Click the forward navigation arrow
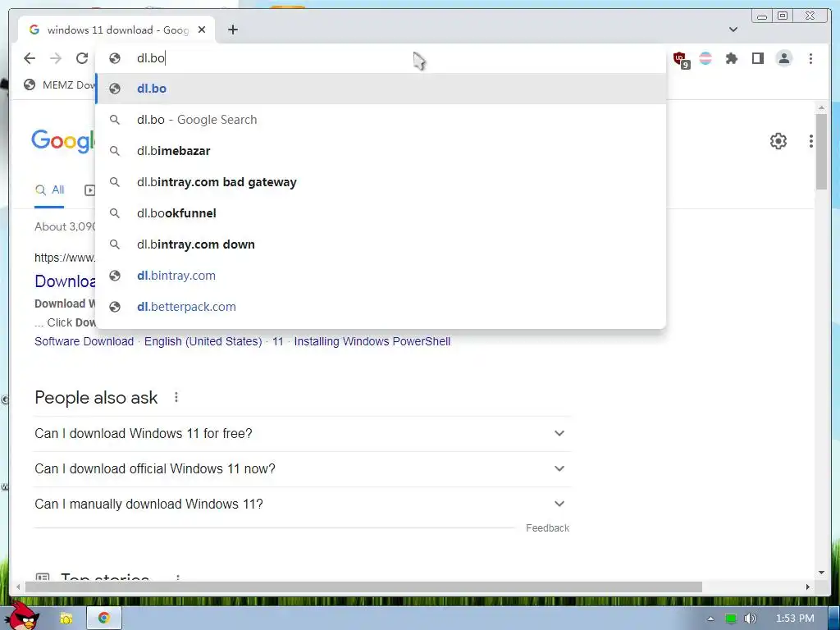 56,58
